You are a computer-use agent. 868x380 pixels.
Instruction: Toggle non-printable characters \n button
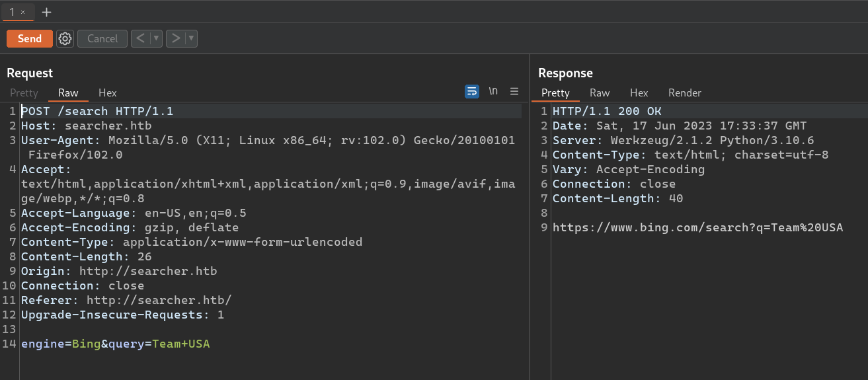point(493,91)
